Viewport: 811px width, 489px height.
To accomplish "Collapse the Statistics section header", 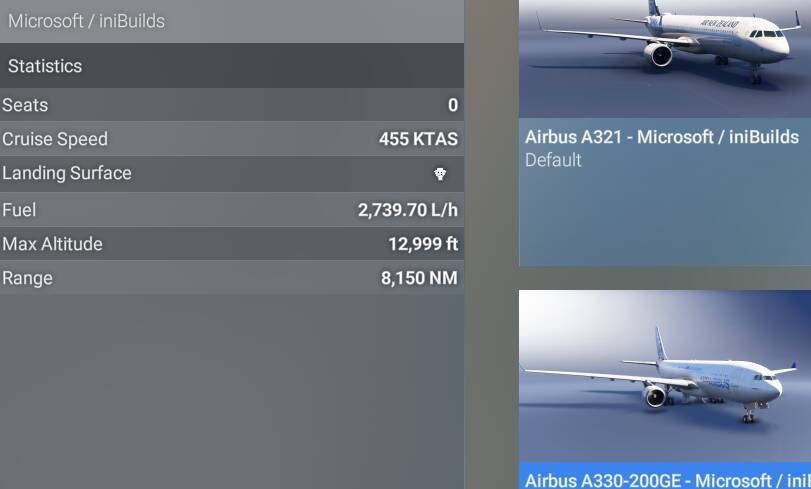I will (x=231, y=66).
